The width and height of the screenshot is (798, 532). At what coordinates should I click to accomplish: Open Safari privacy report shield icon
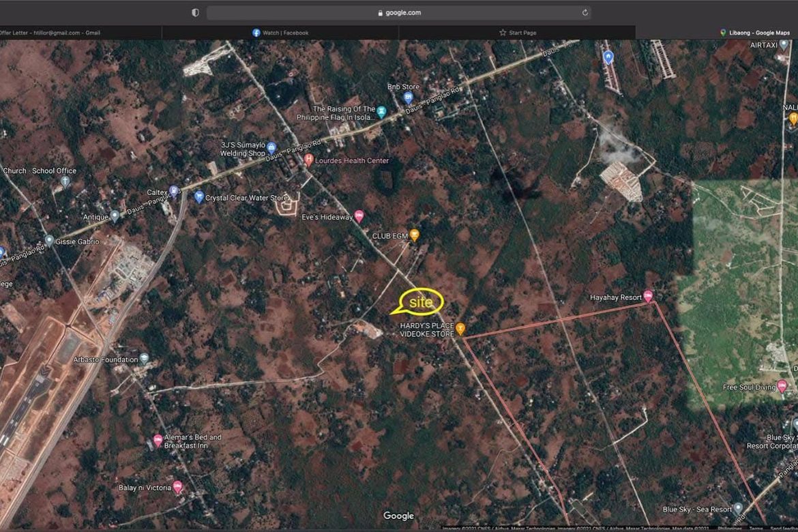click(x=196, y=13)
